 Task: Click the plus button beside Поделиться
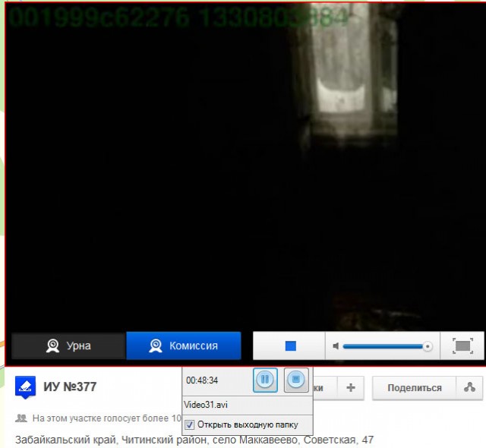(351, 387)
